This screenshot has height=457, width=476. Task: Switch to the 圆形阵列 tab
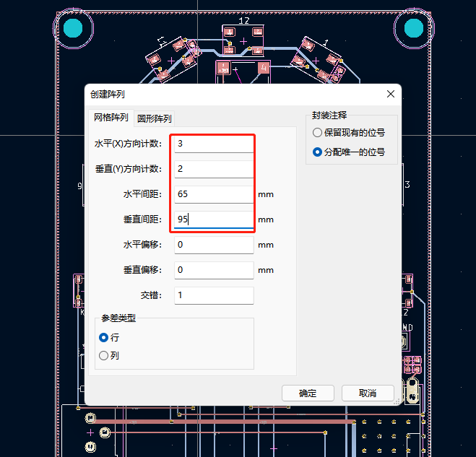click(155, 118)
